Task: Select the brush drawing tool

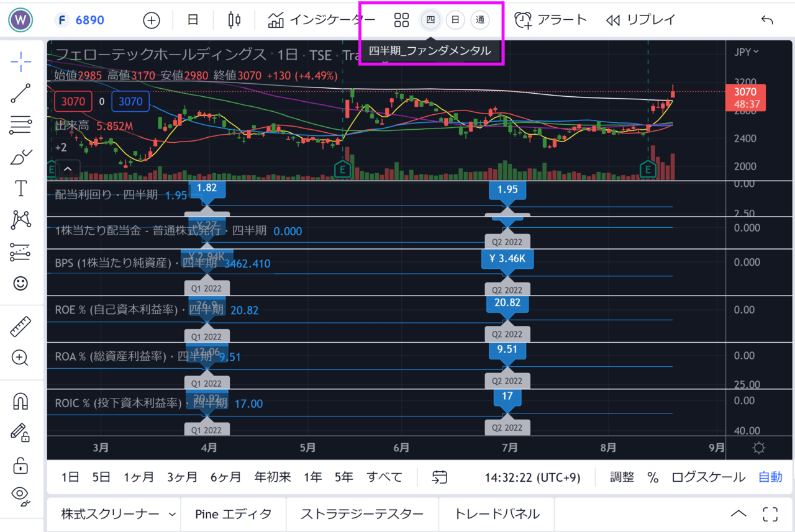Action: 20,157
